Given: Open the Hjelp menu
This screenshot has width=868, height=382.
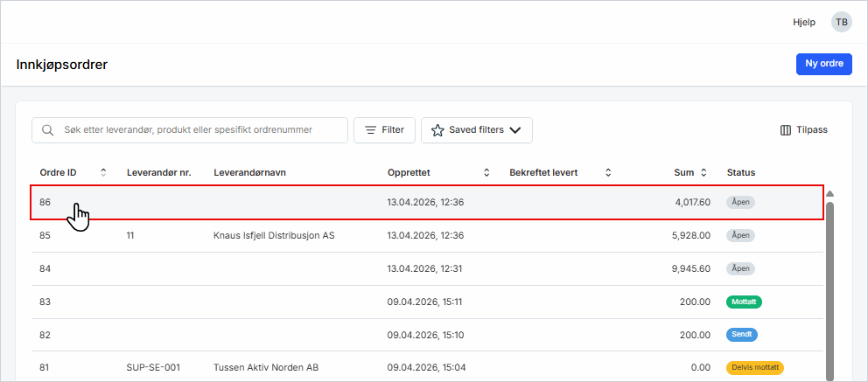Looking at the screenshot, I should 804,22.
